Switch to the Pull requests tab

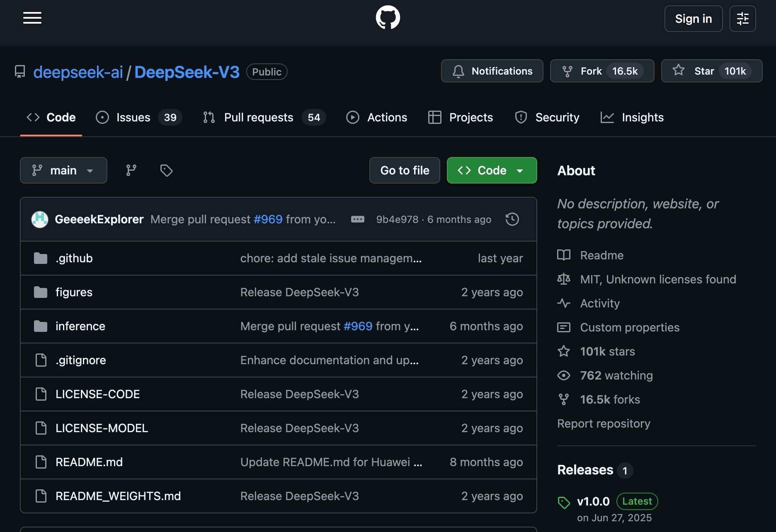(264, 117)
